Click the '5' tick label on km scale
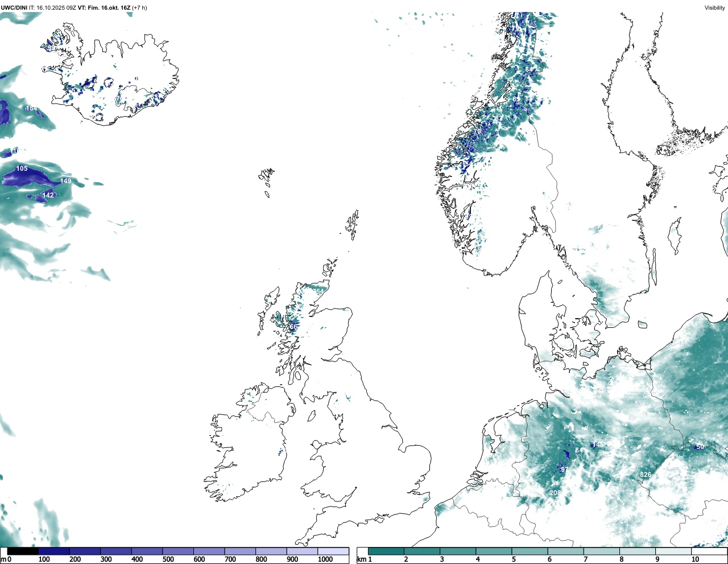Screen dimensions: 728x564 514,559
